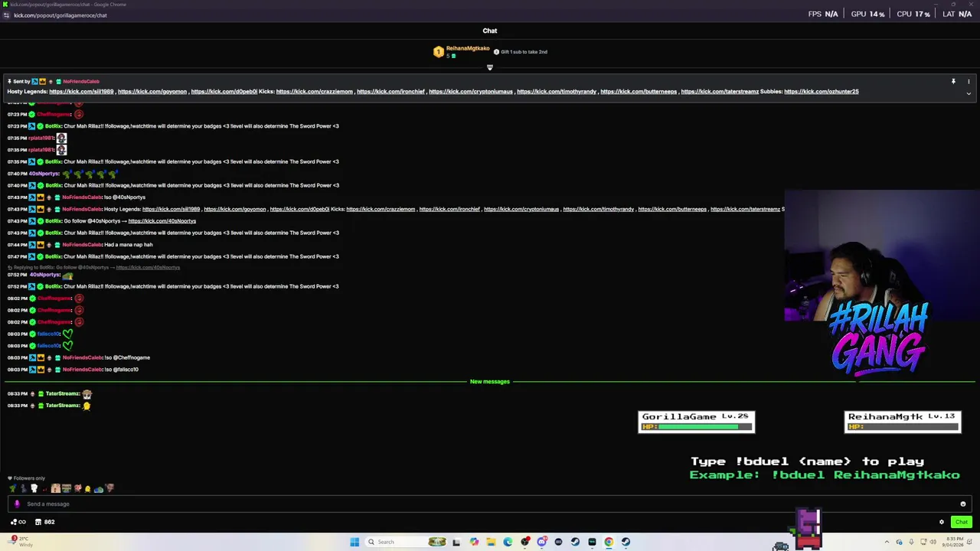Open the points shop icon showing 862

(x=44, y=522)
